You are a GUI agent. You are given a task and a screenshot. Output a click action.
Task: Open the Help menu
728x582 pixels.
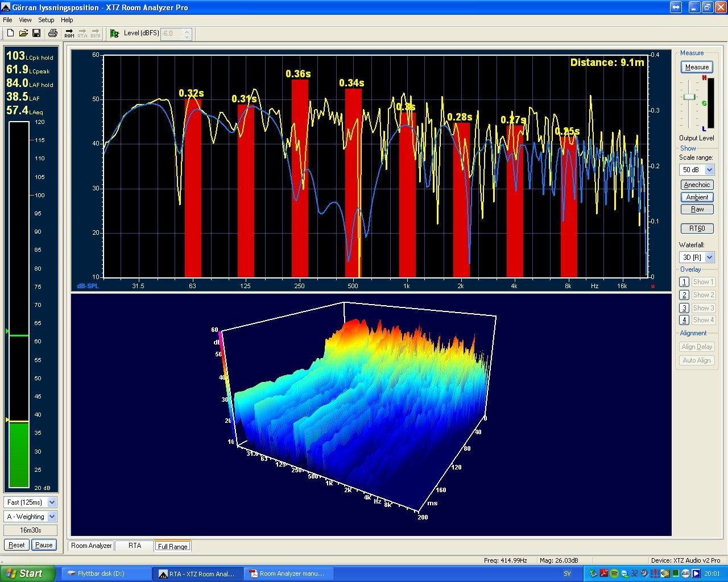(67, 20)
